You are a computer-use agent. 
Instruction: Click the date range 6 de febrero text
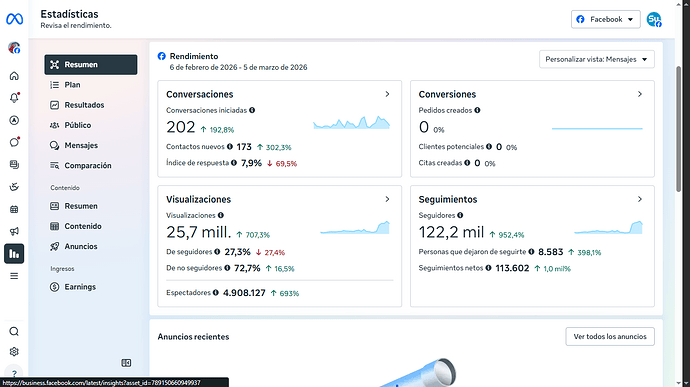[239, 67]
